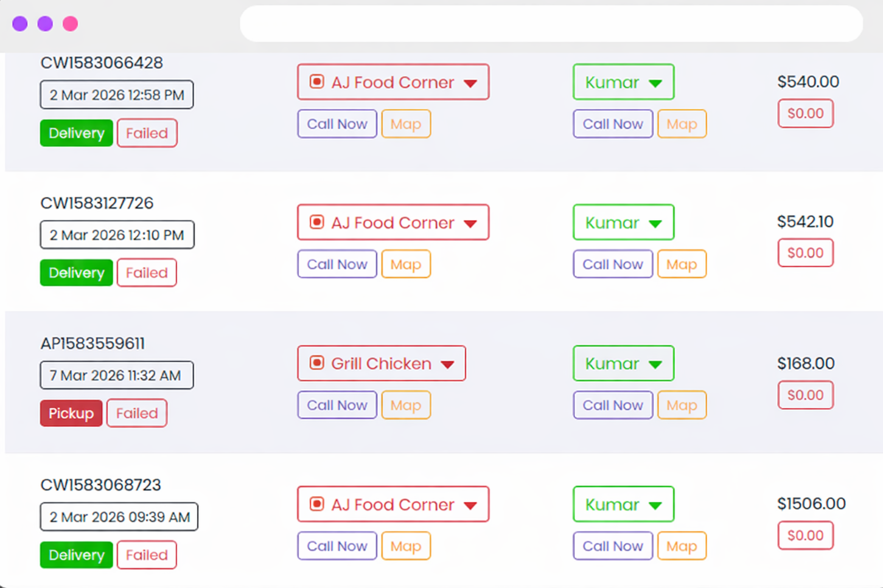The width and height of the screenshot is (883, 588).
Task: Click the date 7 Mar 2026 11:32 AM
Action: [x=116, y=375]
